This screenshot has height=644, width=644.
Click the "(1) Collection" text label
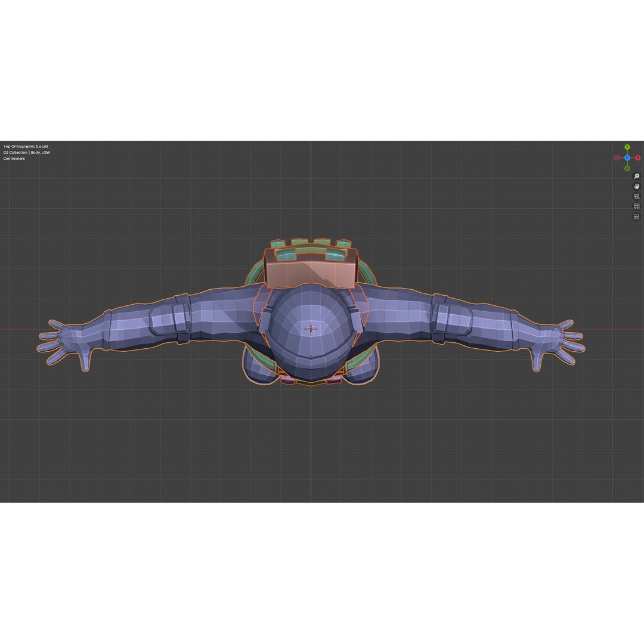16,152
